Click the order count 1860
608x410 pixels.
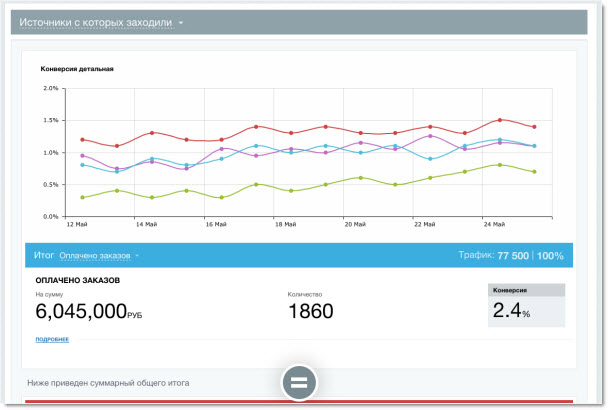point(310,311)
